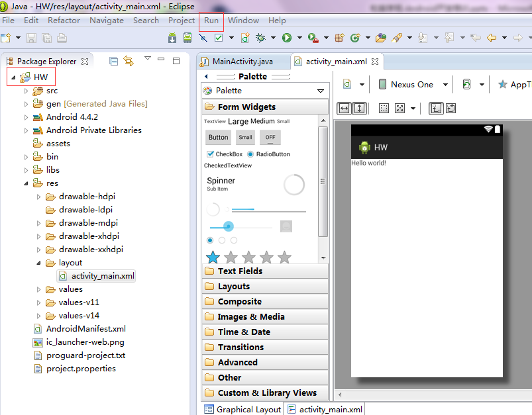
Task: Click the New Android XML file icon
Action: [245, 38]
